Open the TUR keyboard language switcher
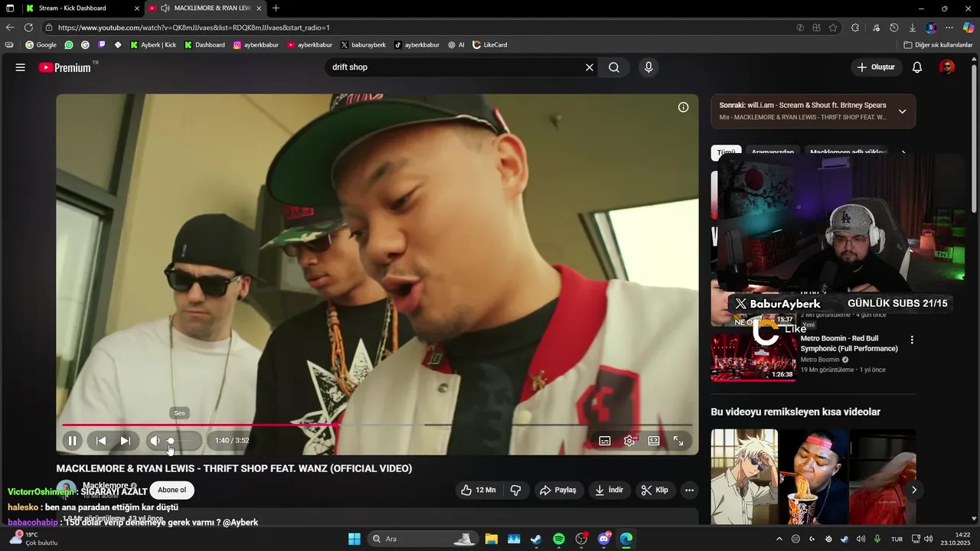The height and width of the screenshot is (551, 980). [x=897, y=539]
